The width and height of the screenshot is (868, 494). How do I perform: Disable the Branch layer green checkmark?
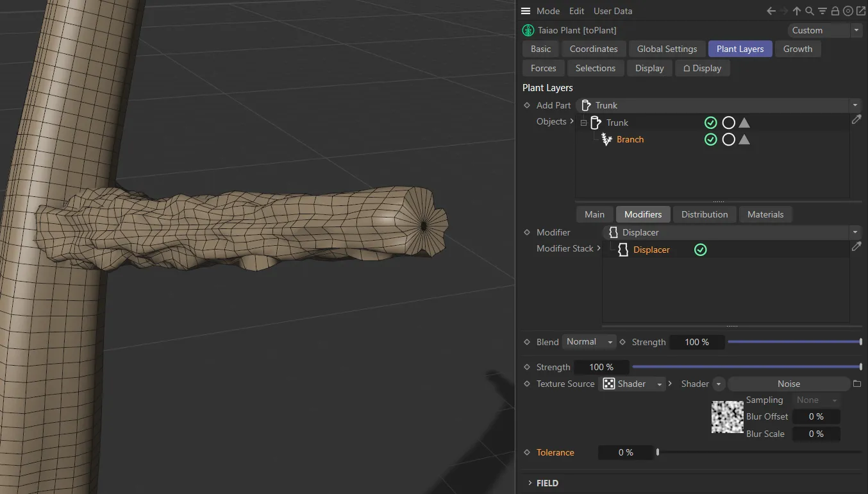(x=710, y=139)
